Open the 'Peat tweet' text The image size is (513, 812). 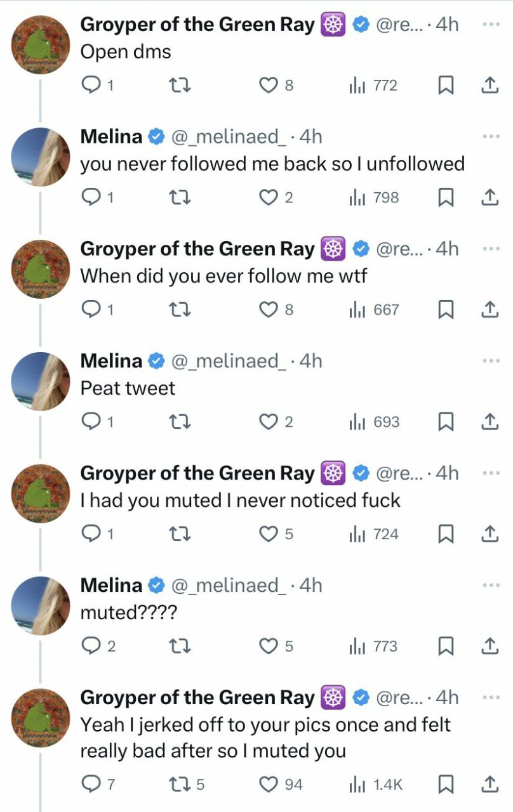click(x=128, y=388)
